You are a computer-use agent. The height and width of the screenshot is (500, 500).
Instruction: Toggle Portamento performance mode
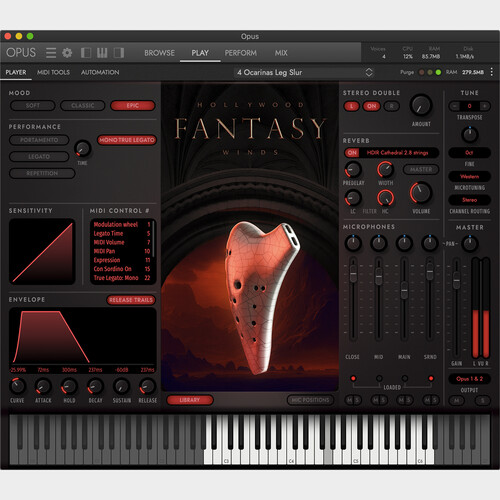tap(39, 140)
